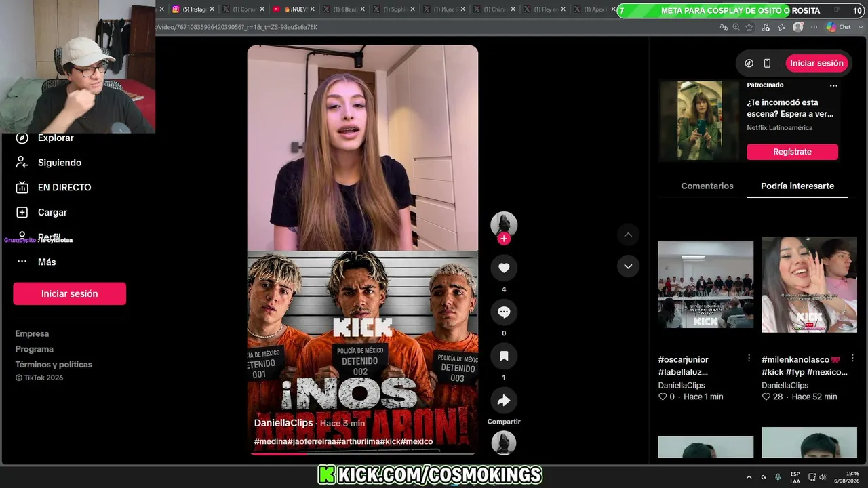
Task: Like the #milenkanolasco video heart icon
Action: 766,396
